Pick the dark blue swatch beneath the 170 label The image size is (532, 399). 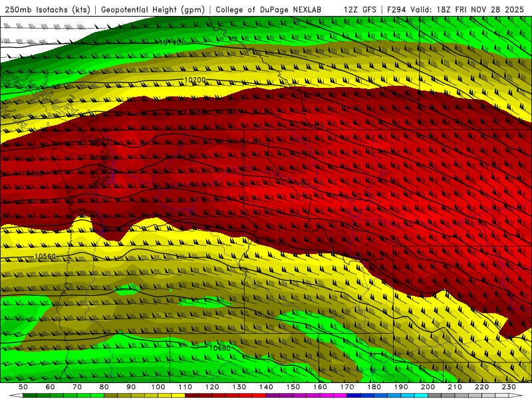(354, 396)
